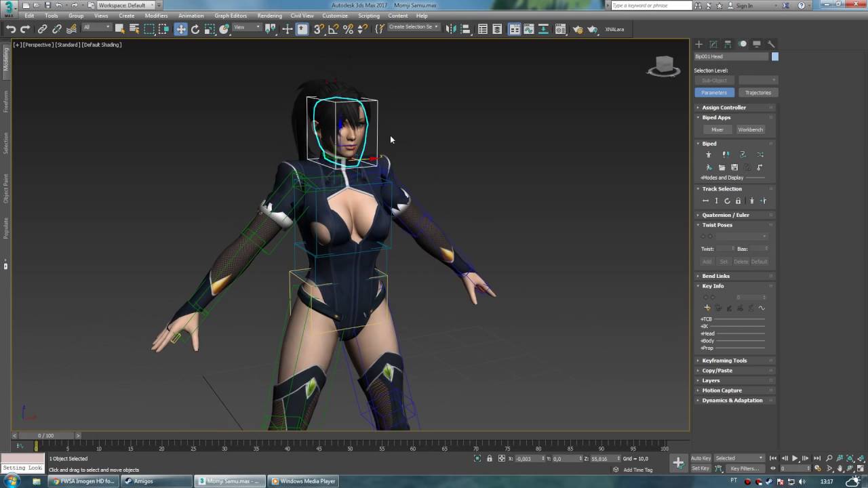Click the Redo arrow in main toolbar

pyautogui.click(x=25, y=29)
